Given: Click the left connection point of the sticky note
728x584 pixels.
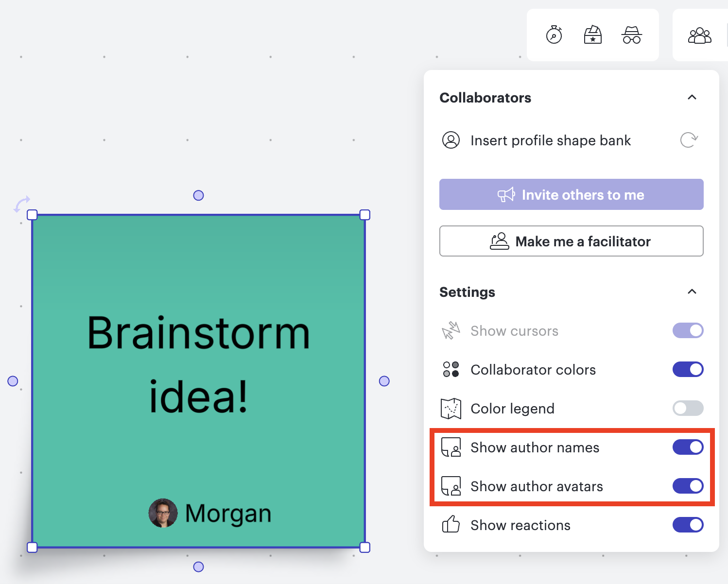Looking at the screenshot, I should pyautogui.click(x=13, y=381).
